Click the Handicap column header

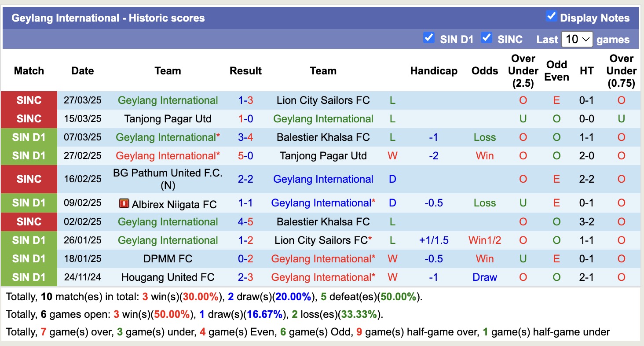click(433, 71)
